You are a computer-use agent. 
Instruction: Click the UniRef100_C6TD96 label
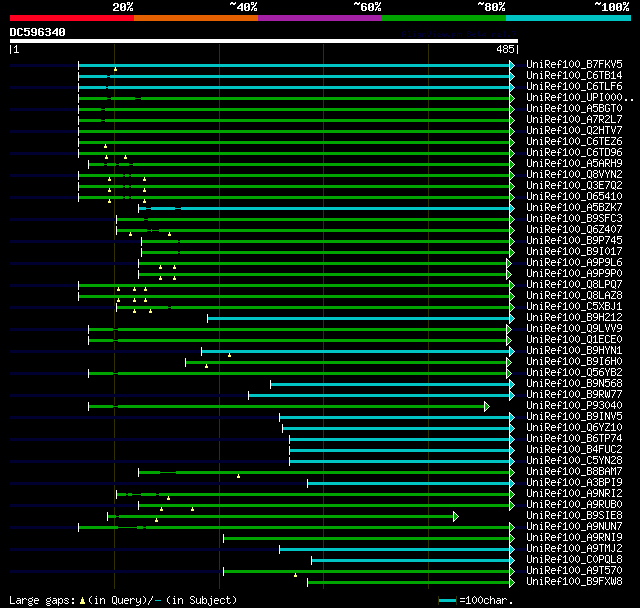[x=574, y=153]
